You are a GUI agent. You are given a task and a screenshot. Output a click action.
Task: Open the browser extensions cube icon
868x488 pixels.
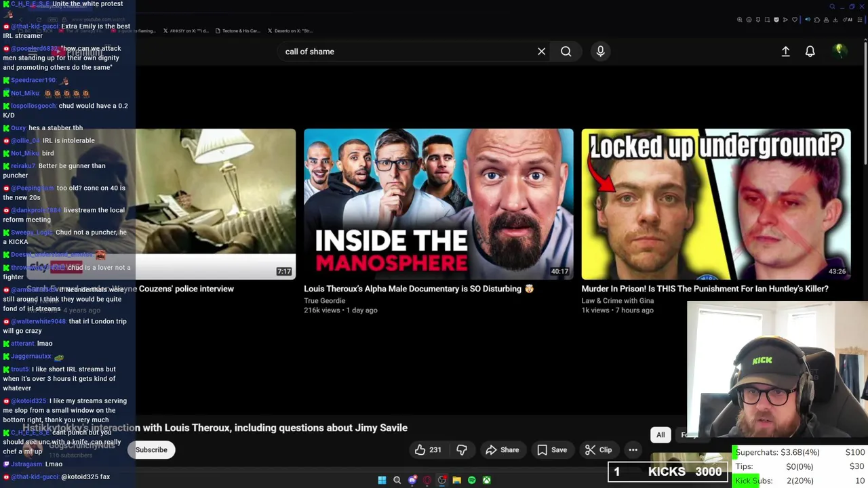(817, 20)
